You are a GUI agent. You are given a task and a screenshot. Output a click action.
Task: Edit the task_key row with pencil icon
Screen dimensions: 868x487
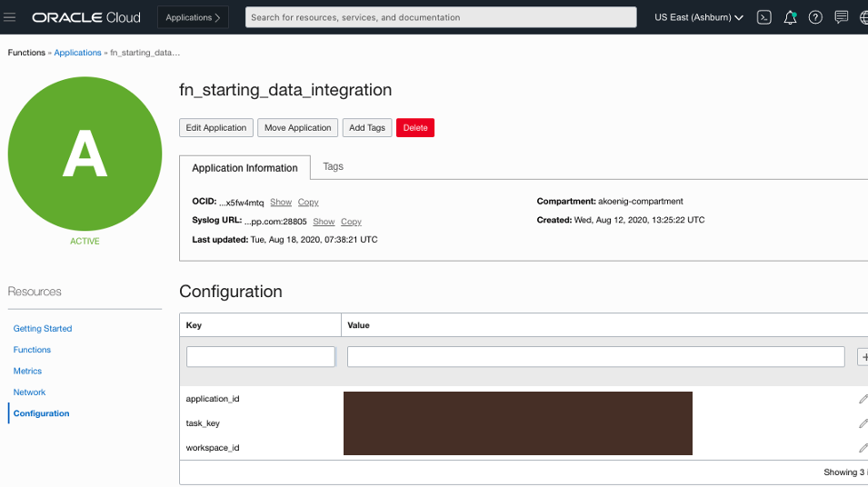click(x=863, y=423)
